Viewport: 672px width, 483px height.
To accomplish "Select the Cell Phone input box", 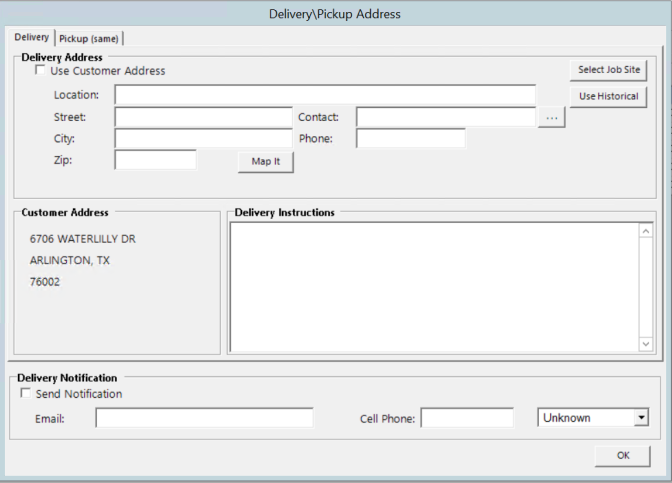I will click(466, 418).
